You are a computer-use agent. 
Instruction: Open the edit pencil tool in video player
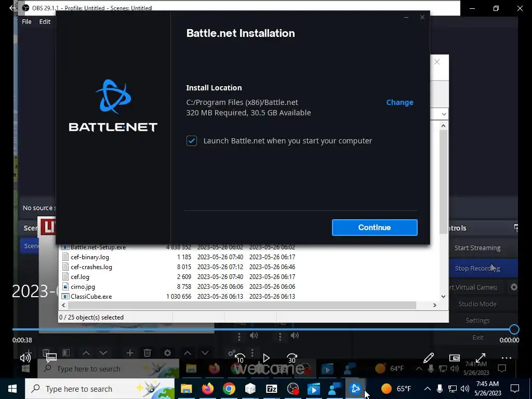[x=429, y=358]
